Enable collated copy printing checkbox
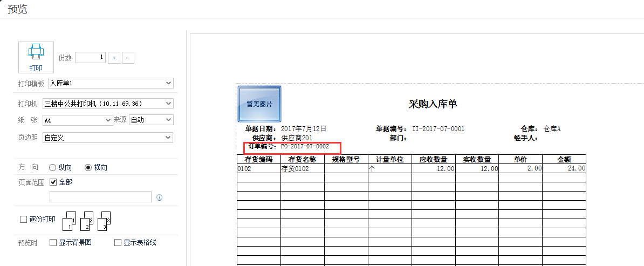 point(23,219)
